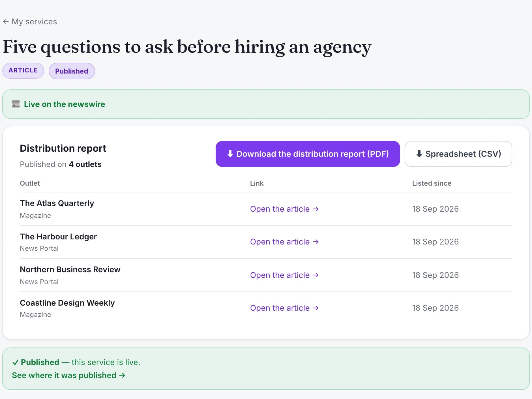
Task: Click the Listed since column header
Action: (432, 183)
